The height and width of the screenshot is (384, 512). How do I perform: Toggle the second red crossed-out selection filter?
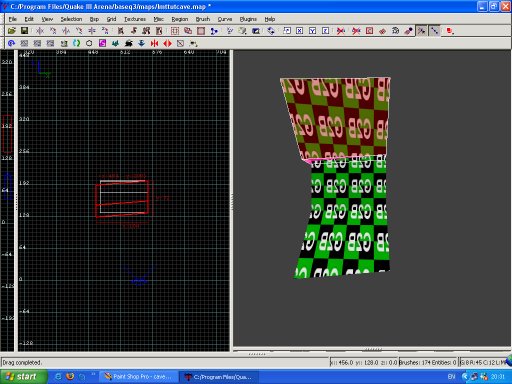(x=356, y=31)
